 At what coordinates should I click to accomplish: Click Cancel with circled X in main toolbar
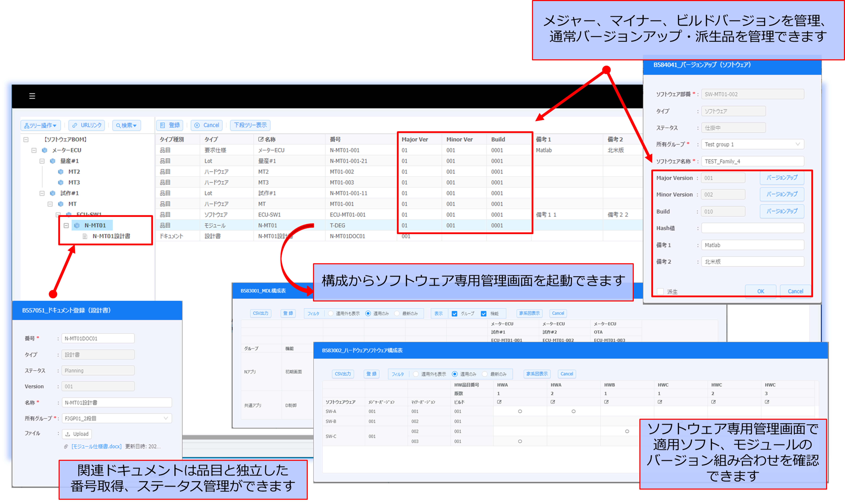[207, 125]
